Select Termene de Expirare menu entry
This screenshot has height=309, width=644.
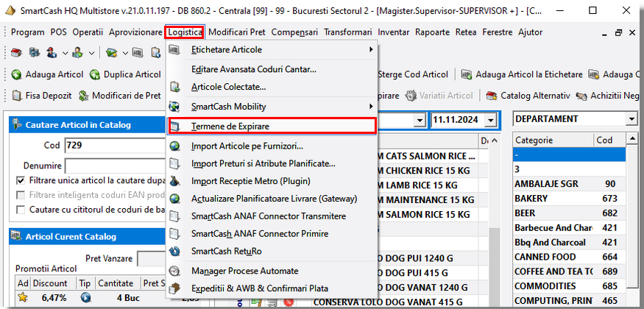coord(271,127)
